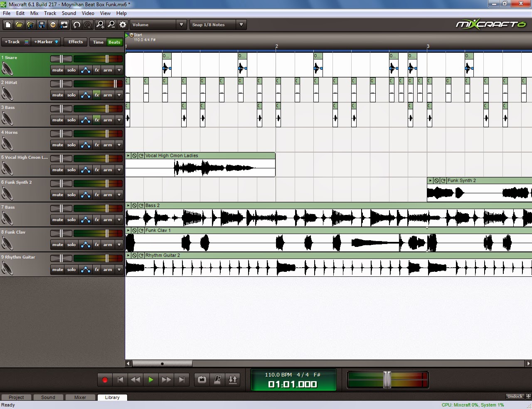
Task: Open automation on the Horns track
Action: click(85, 145)
